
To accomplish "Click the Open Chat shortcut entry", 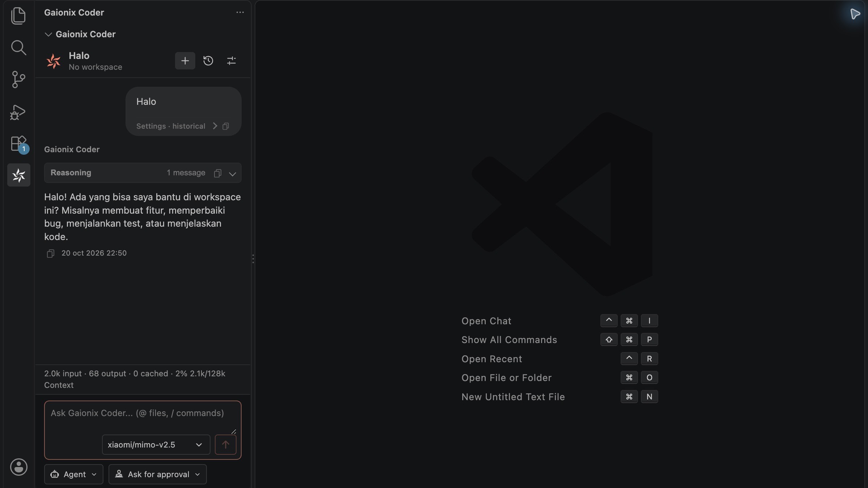I will 486,321.
